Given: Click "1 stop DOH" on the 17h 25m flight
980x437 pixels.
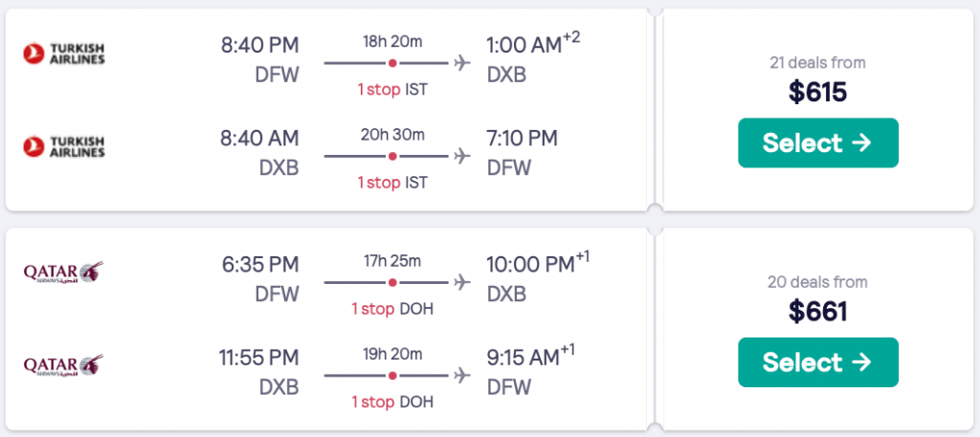Looking at the screenshot, I should (x=392, y=309).
